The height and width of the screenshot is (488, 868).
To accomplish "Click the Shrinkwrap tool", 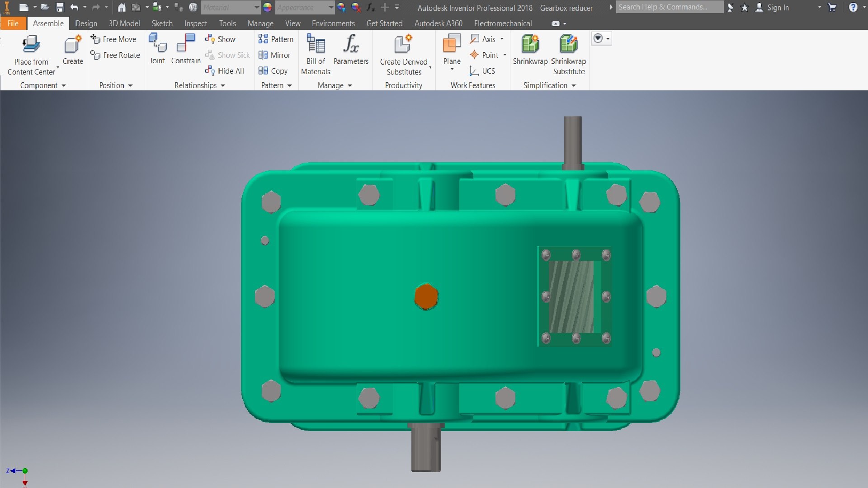I will coord(530,50).
